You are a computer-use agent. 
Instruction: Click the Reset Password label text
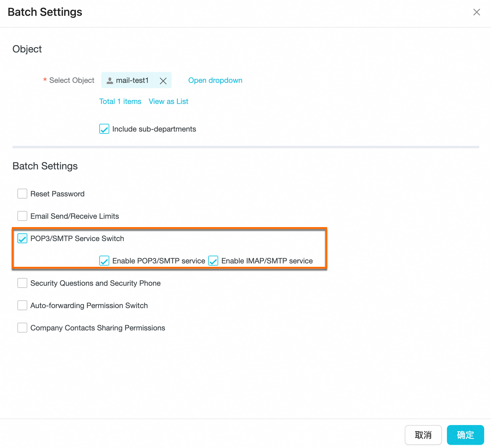coord(57,194)
